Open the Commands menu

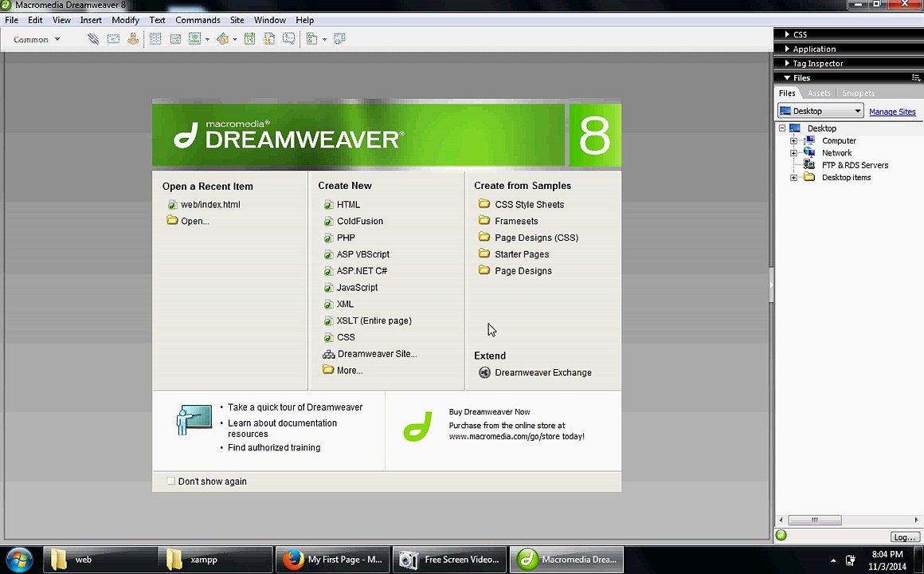(198, 20)
